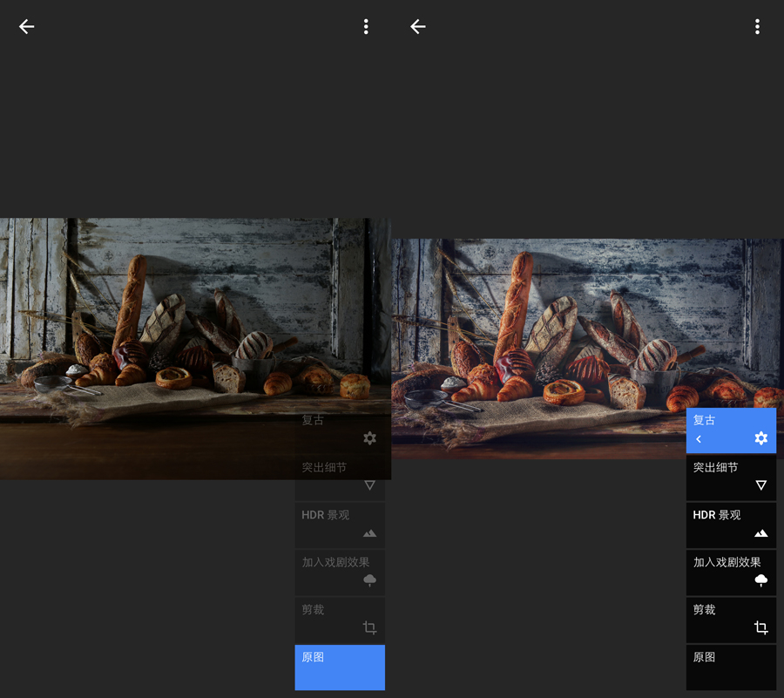Open the three-dot menu in the left panel
This screenshot has width=784, height=698.
[x=366, y=27]
